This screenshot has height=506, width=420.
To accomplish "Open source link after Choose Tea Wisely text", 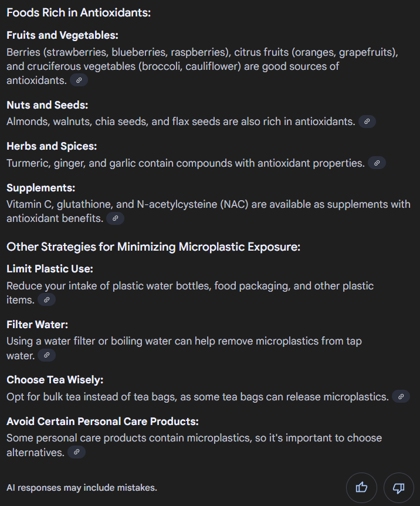I will tap(401, 397).
